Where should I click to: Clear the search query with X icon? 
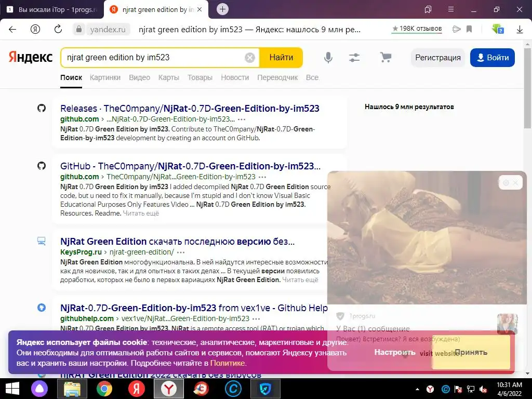250,58
